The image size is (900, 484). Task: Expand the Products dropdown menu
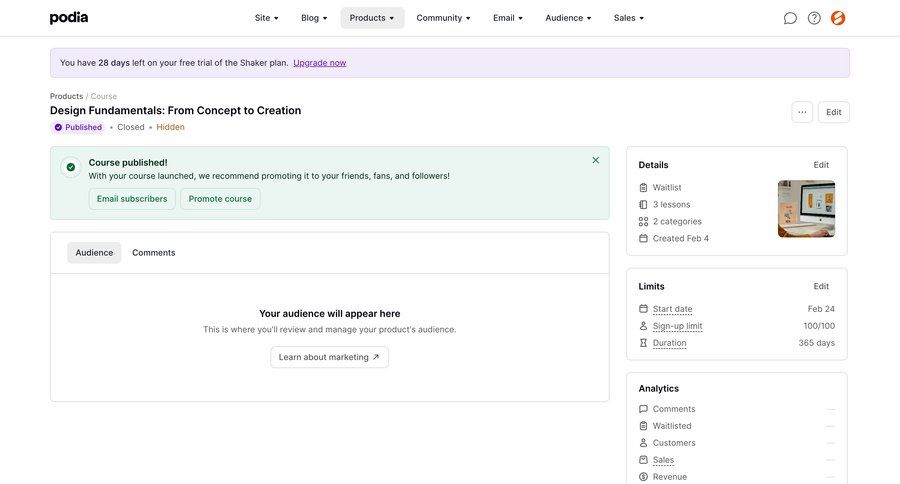point(372,18)
